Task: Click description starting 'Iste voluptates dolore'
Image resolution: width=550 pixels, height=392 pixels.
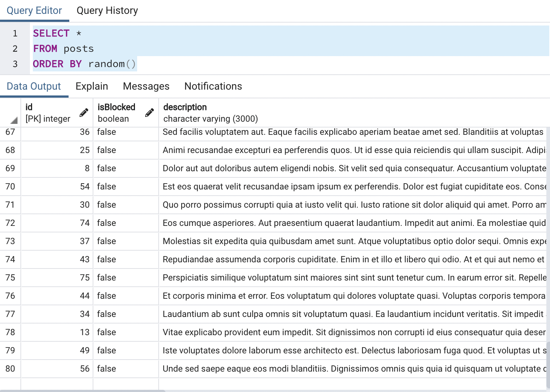Action: click(352, 350)
